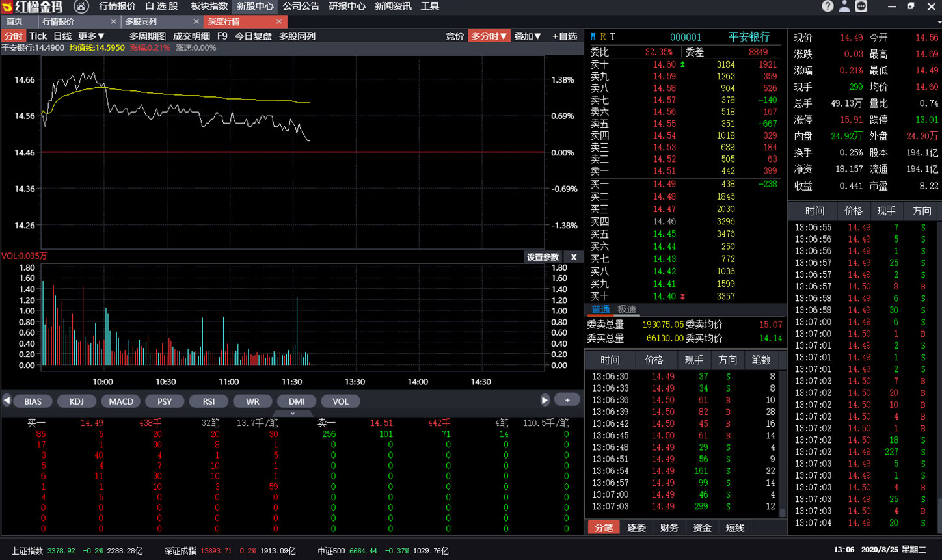Image resolution: width=942 pixels, height=560 pixels.
Task: Switch to 分时 chart mode
Action: tap(13, 36)
